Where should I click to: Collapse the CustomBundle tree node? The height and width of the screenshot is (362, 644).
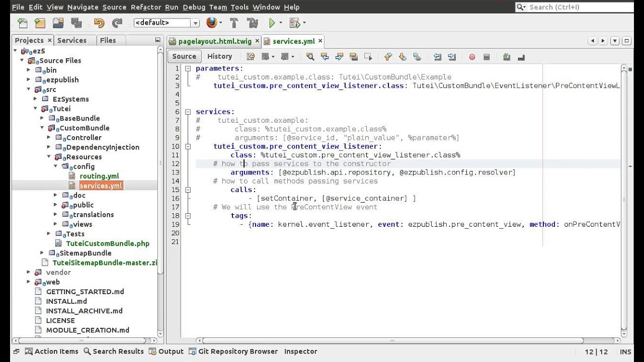[42, 128]
